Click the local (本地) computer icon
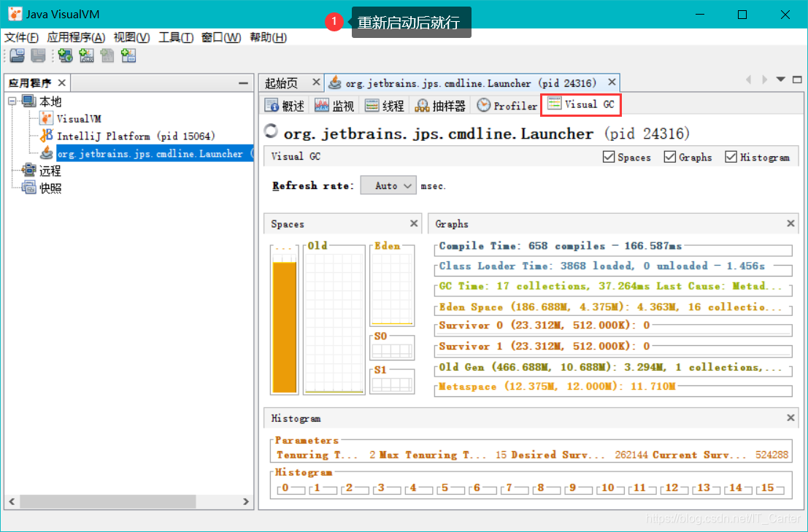Viewport: 808px width, 532px height. [x=29, y=101]
